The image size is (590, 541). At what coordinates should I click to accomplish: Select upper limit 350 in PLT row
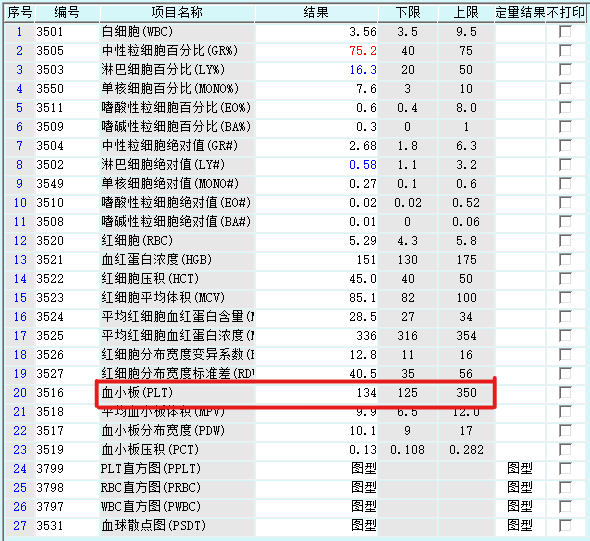coord(466,392)
